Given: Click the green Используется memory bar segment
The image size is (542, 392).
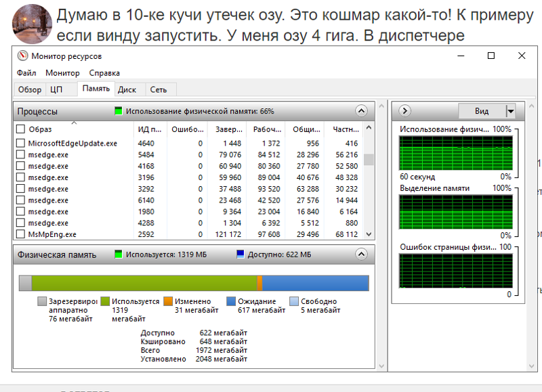Looking at the screenshot, I should [x=144, y=283].
